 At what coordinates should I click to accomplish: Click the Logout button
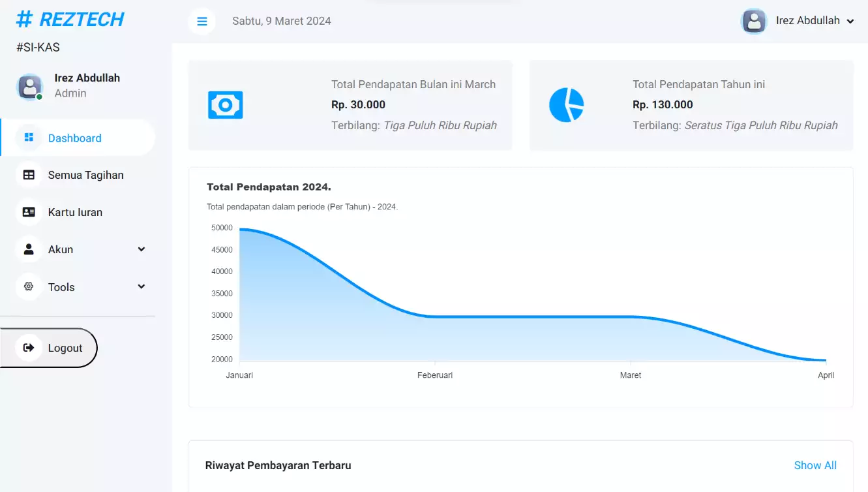(x=49, y=348)
